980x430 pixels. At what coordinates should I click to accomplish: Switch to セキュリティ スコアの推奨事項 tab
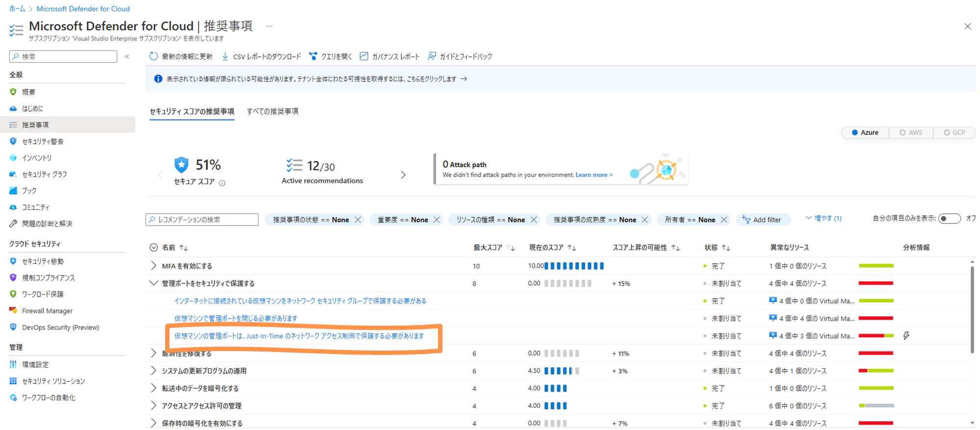coord(192,111)
